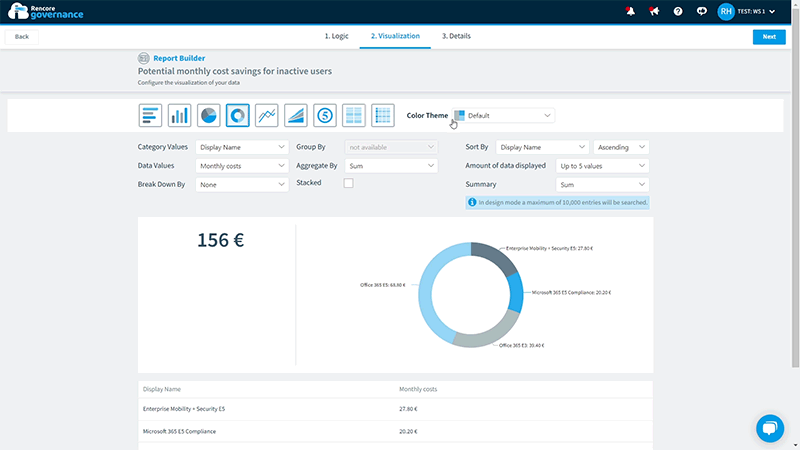
Task: Open the Ascending sort order dropdown
Action: point(621,147)
